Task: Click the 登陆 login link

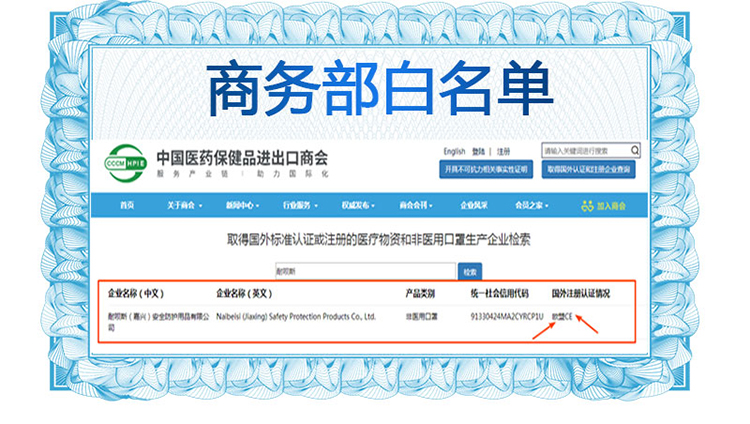Action: (x=478, y=152)
